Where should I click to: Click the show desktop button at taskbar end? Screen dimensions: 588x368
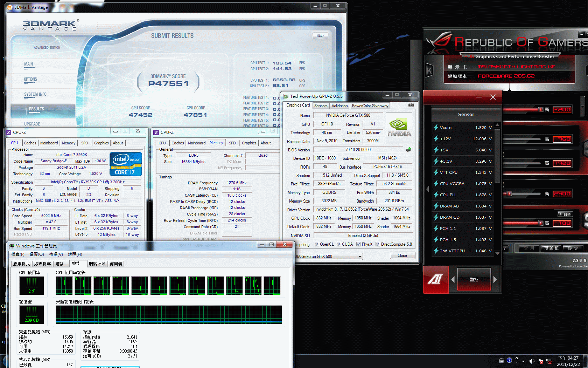click(586, 361)
